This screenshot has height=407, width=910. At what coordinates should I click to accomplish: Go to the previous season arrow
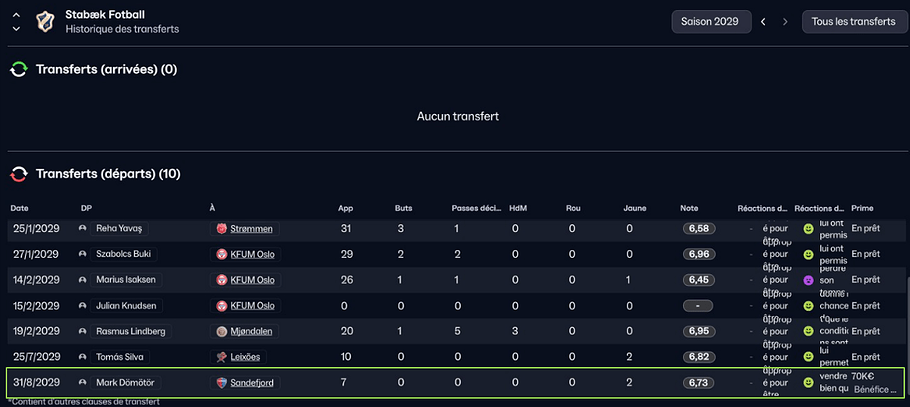click(764, 22)
